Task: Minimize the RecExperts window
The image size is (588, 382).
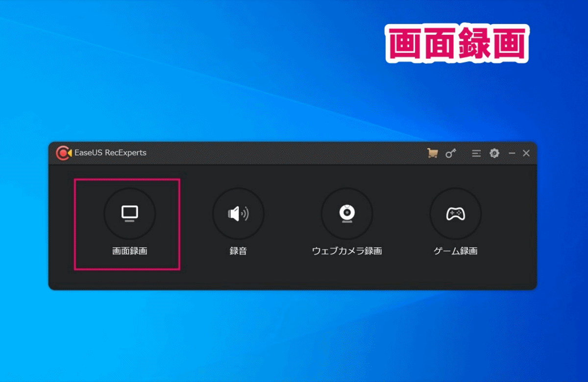Action: [512, 153]
